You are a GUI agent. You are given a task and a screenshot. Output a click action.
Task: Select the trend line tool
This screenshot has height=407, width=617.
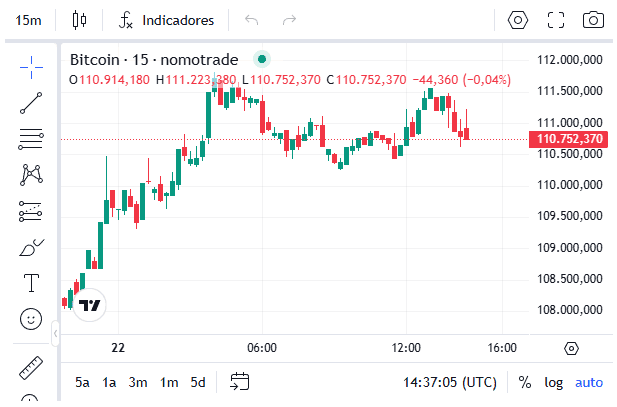(x=31, y=103)
